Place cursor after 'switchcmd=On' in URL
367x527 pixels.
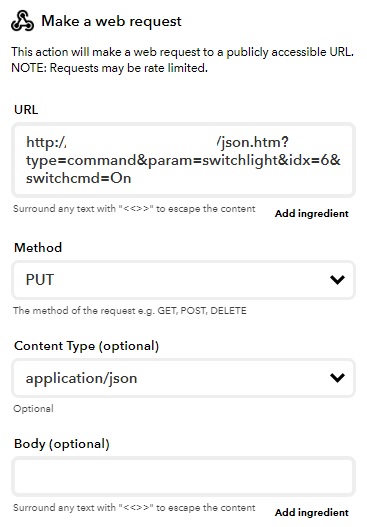[x=132, y=178]
